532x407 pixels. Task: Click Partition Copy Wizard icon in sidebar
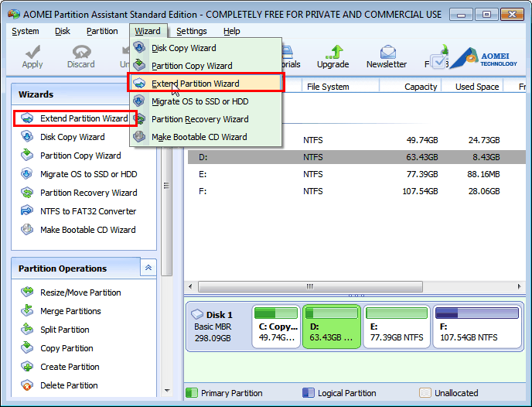[27, 155]
